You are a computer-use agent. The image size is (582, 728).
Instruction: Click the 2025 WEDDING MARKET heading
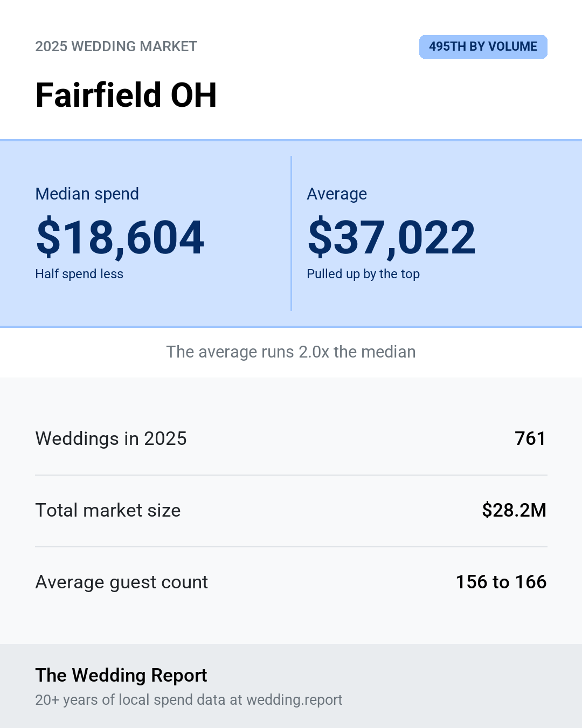point(116,46)
